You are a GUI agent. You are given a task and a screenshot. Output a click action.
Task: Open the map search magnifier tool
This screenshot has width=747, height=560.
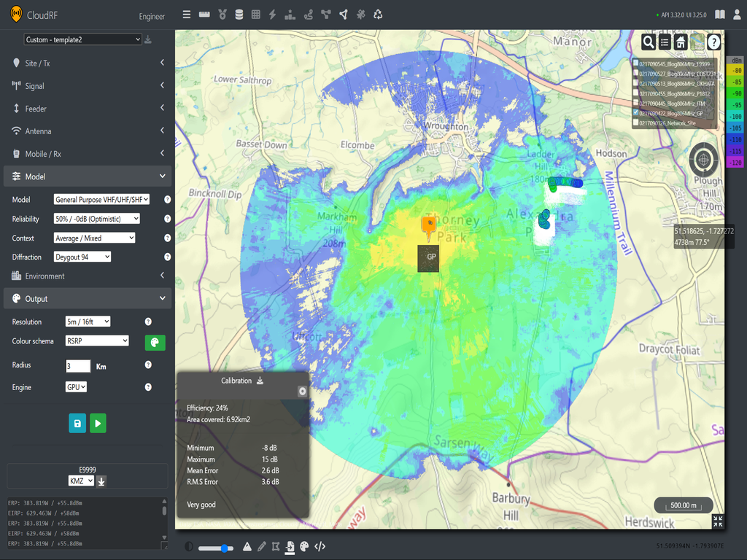tap(649, 42)
